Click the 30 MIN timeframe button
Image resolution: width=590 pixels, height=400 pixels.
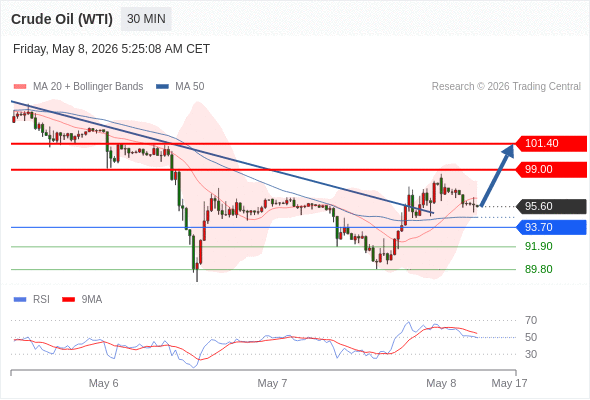coord(146,19)
